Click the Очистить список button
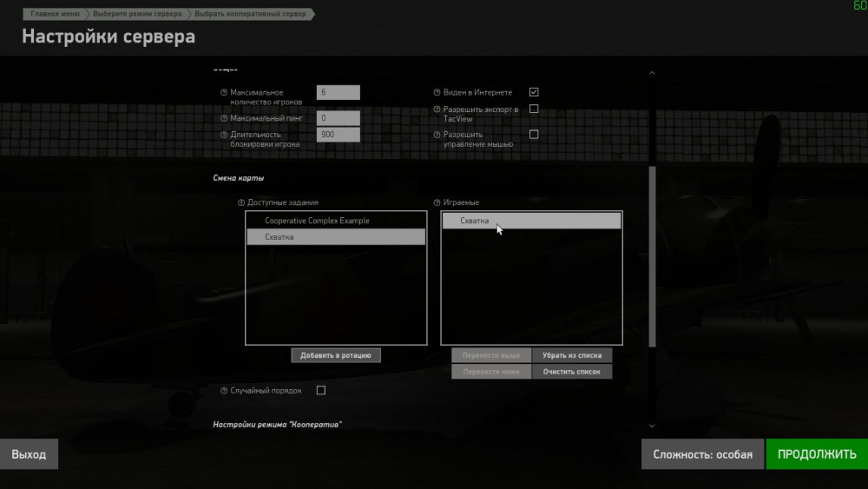 (x=572, y=372)
